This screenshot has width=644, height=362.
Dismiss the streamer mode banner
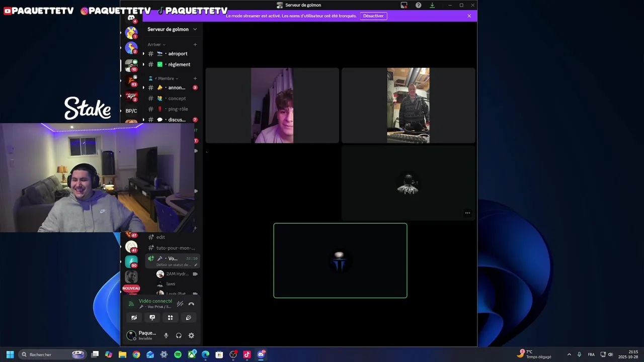point(469,16)
